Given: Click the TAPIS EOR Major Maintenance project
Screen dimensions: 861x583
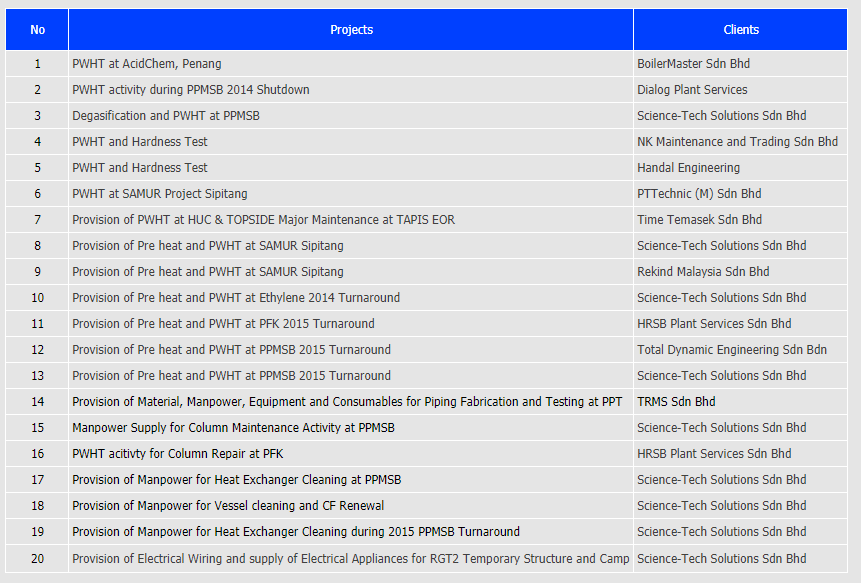Looking at the screenshot, I should (x=263, y=220).
